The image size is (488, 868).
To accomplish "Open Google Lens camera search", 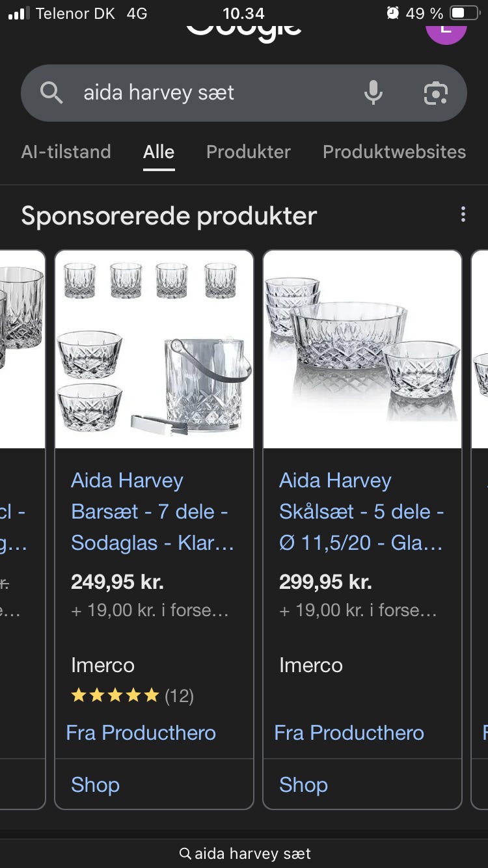I will click(x=435, y=93).
